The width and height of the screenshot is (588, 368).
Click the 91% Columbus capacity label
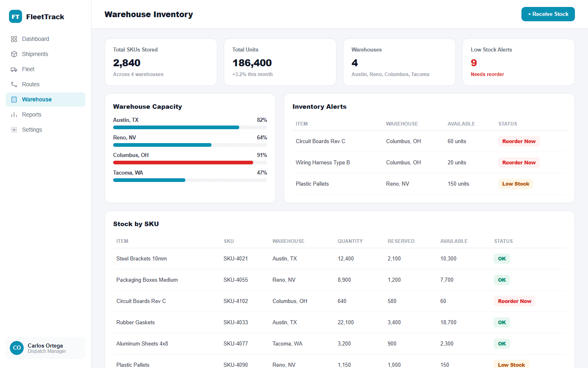pos(262,155)
